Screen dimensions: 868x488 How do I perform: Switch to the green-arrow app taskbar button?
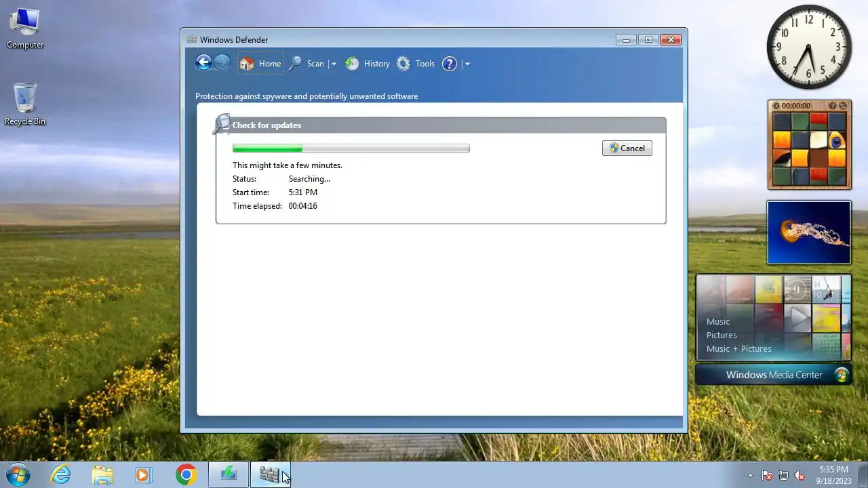(x=229, y=474)
